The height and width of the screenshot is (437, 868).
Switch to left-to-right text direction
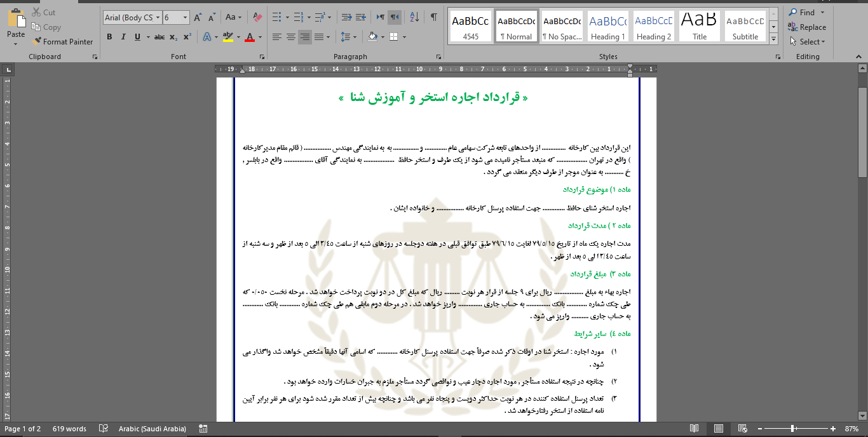click(380, 17)
